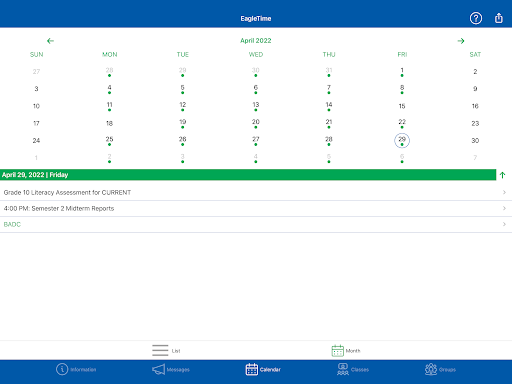Expand Grade 10 Literacy Assessment event chevron
Image resolution: width=512 pixels, height=384 pixels.
[504, 192]
